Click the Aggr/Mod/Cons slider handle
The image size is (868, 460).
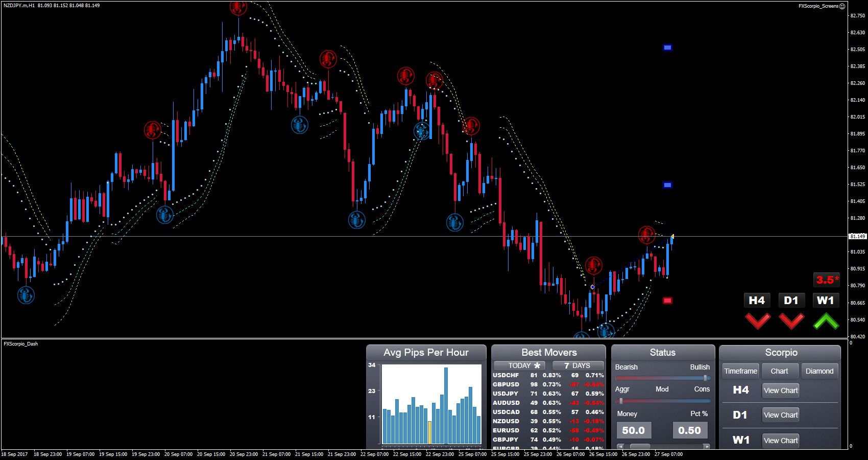coord(621,401)
